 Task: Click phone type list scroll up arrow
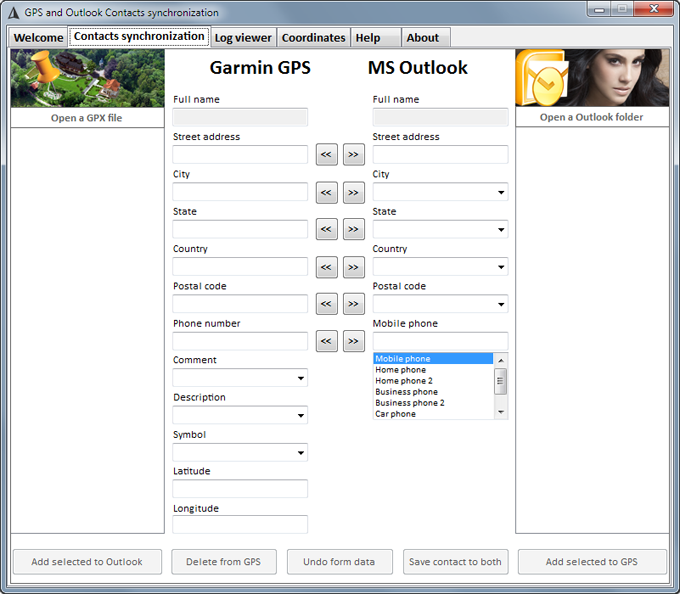point(501,360)
